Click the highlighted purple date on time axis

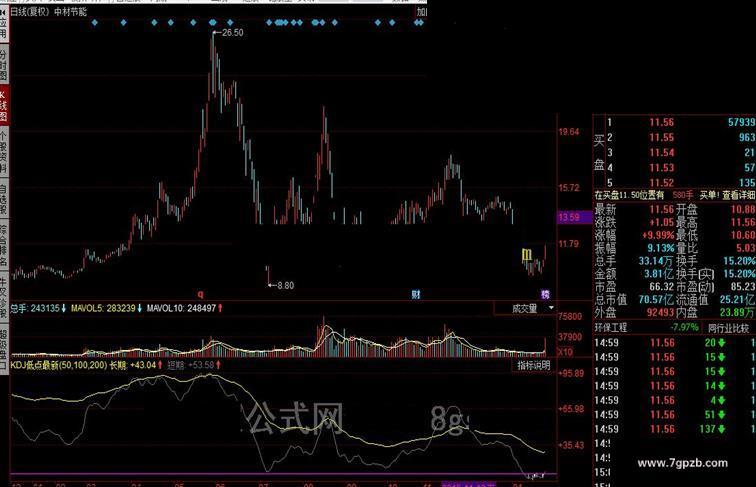[x=469, y=484]
